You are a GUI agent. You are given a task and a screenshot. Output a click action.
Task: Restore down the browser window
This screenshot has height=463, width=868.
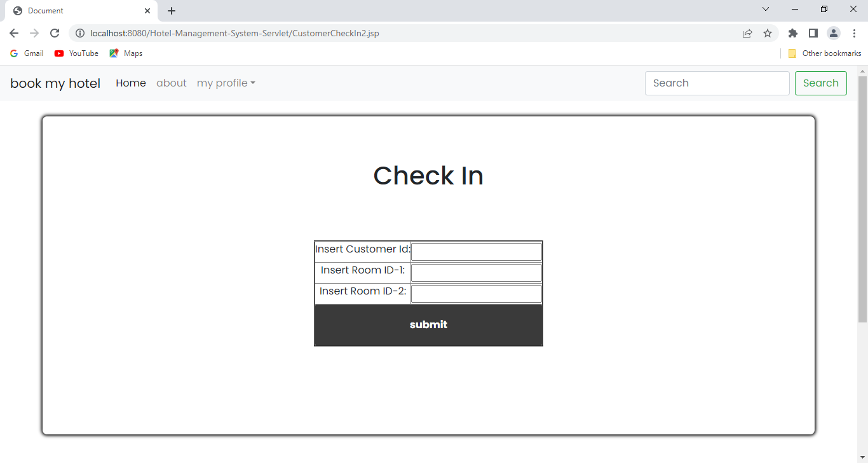pos(824,9)
